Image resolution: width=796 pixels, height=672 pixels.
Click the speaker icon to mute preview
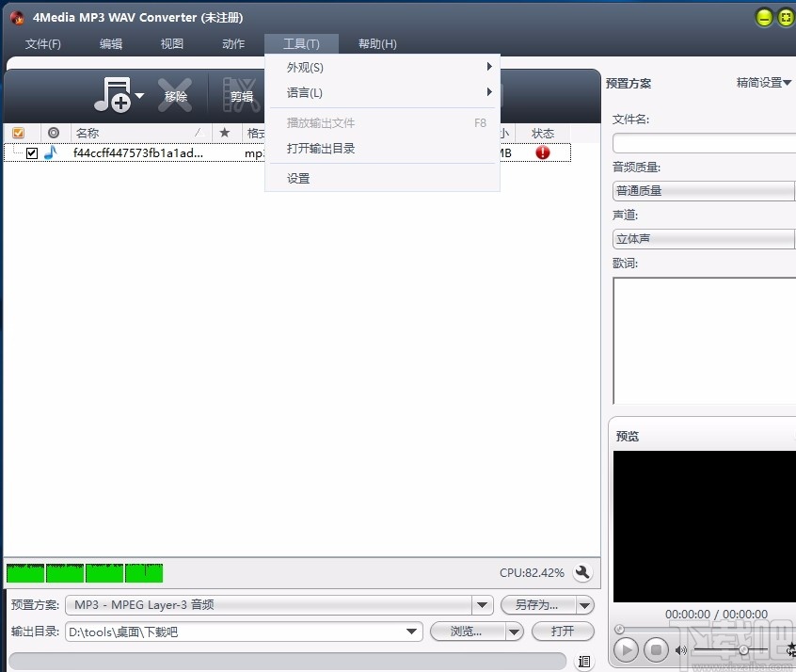[x=681, y=649]
